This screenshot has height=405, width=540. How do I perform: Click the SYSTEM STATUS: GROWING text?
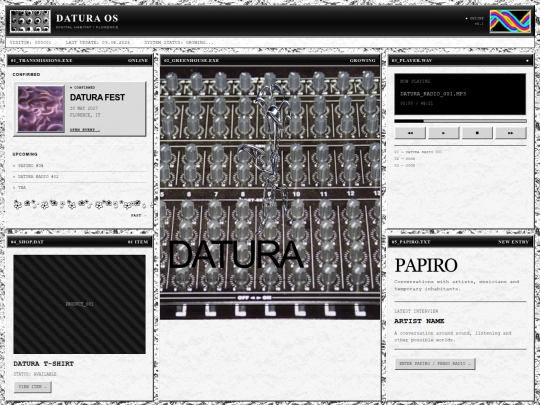click(x=179, y=43)
